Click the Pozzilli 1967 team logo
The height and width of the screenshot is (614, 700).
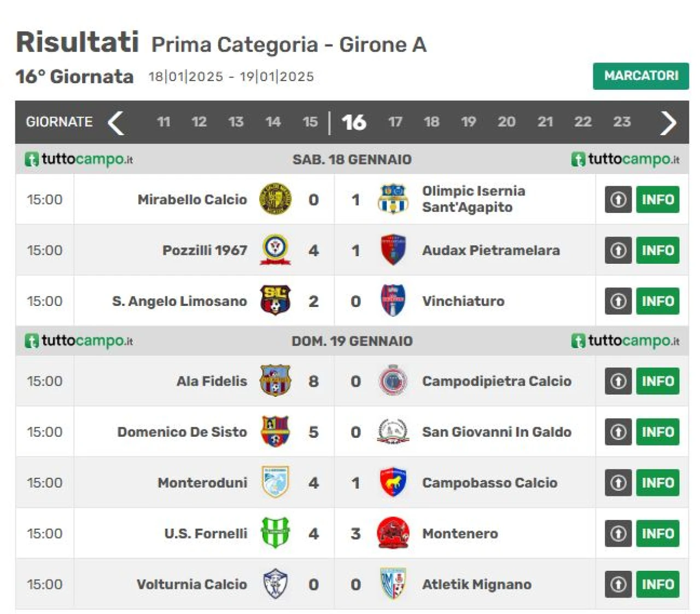click(275, 250)
